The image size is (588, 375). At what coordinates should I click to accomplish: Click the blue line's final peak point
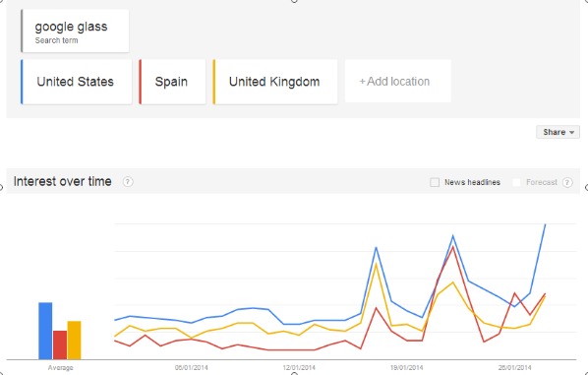point(545,224)
